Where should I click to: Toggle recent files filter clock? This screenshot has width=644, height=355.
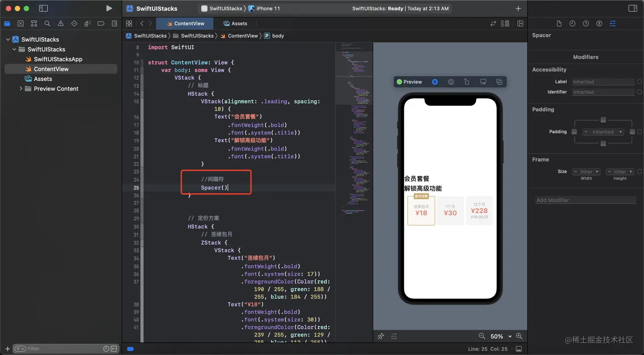[x=106, y=349]
